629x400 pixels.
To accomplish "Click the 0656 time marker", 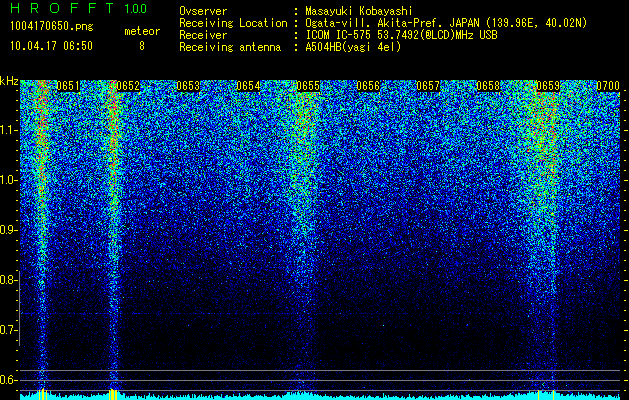I will 368,86.
